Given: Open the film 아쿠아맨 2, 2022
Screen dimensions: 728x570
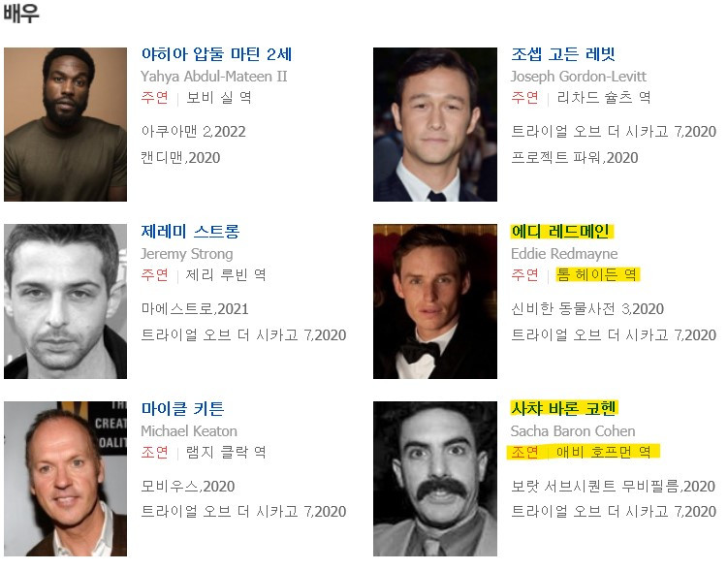Looking at the screenshot, I should pos(194,132).
